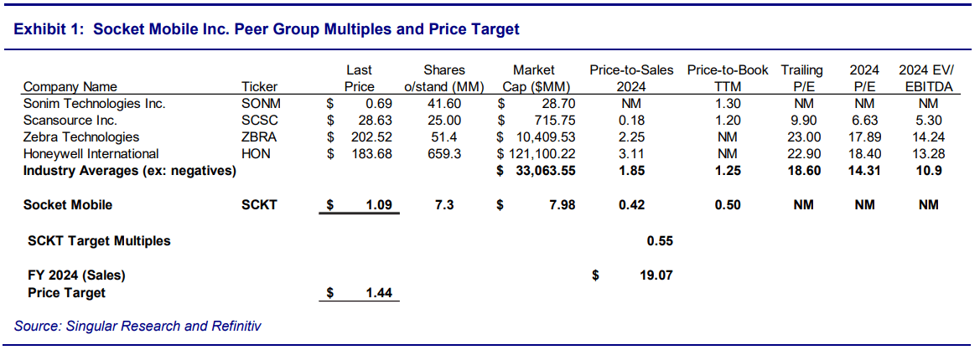This screenshot has height=350, width=980.
Task: Select the target multiple value 0.55
Action: pos(660,240)
